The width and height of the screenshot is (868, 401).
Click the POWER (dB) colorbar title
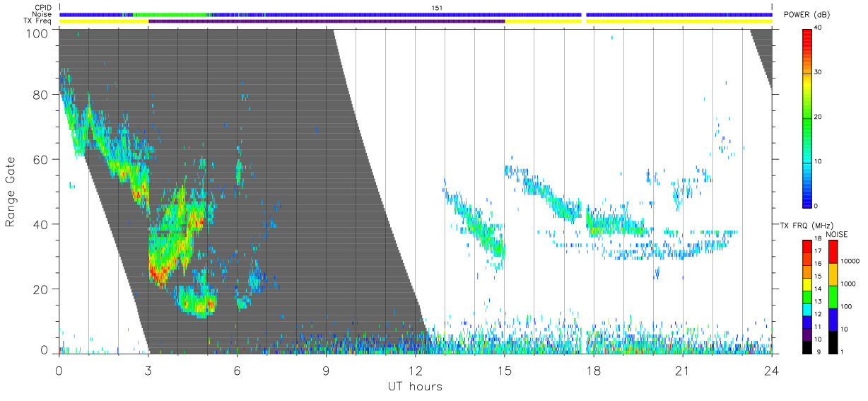pos(807,15)
